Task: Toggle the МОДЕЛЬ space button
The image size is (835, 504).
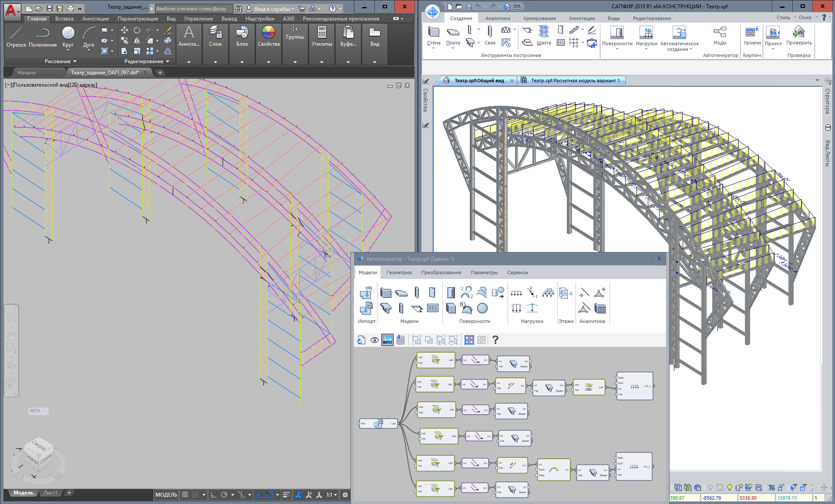Action: [166, 495]
